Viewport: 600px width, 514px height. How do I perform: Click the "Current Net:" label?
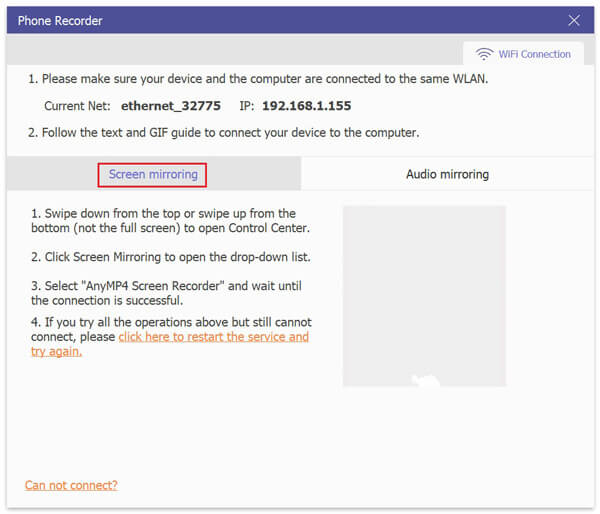point(77,105)
